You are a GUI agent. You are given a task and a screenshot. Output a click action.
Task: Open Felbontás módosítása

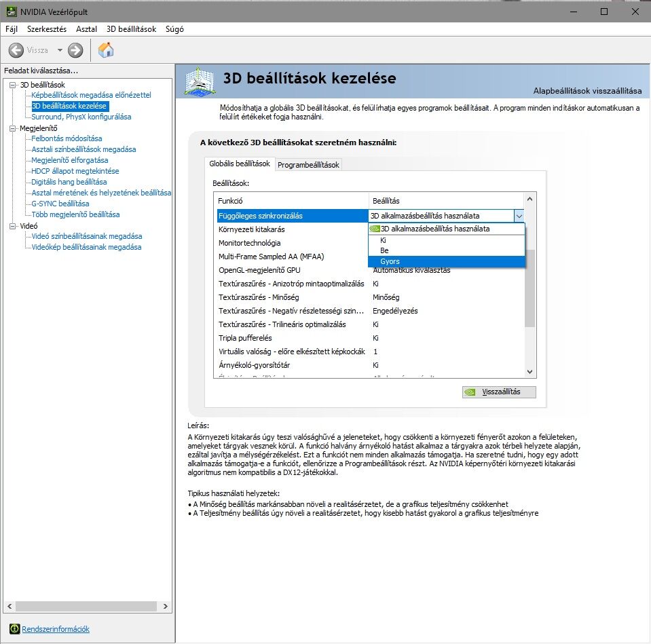(67, 138)
